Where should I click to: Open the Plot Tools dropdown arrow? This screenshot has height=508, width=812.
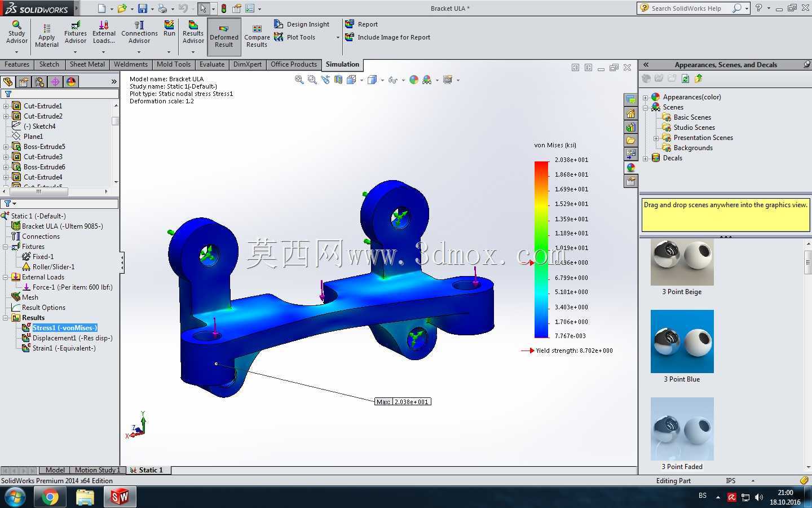(x=338, y=38)
